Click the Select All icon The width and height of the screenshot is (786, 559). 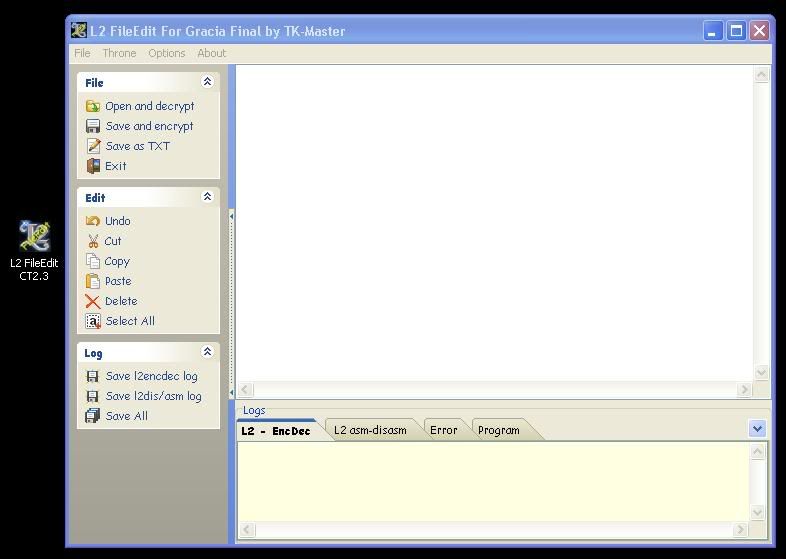point(93,321)
